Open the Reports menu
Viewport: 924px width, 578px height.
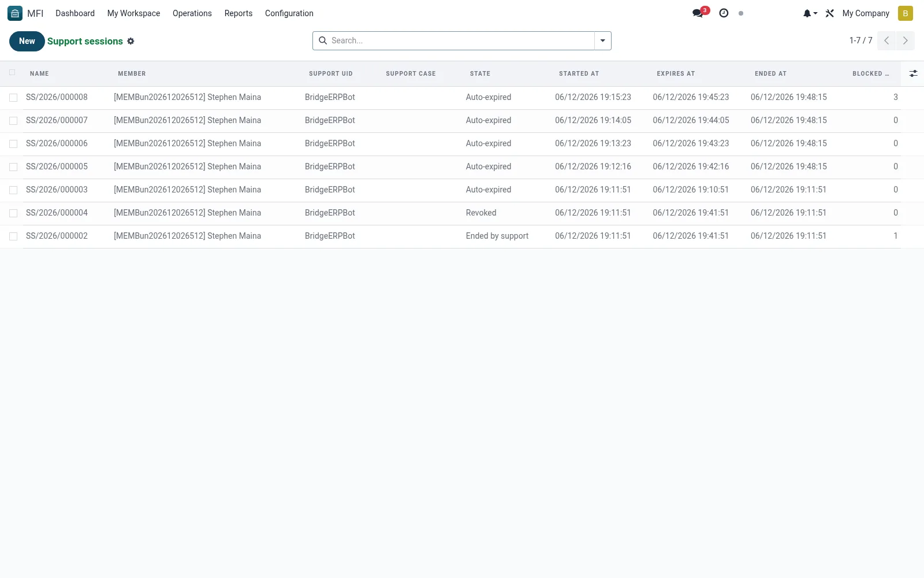click(x=238, y=13)
